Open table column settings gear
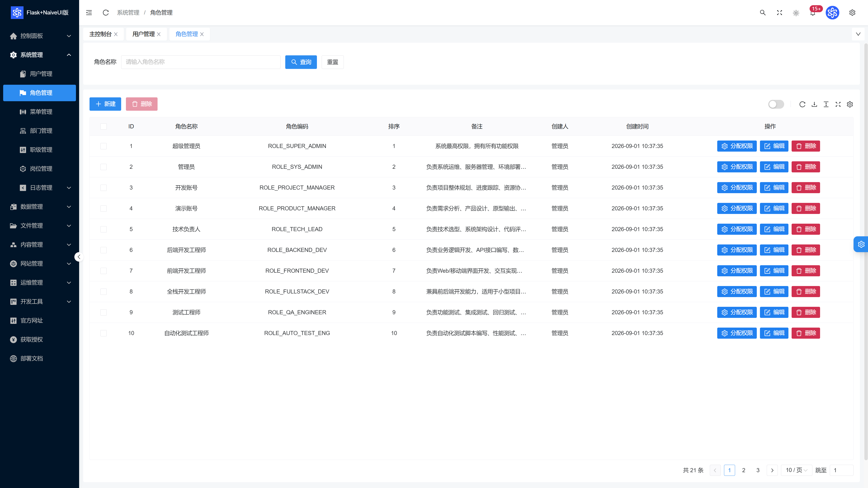Viewport: 868px width, 488px height. [850, 104]
